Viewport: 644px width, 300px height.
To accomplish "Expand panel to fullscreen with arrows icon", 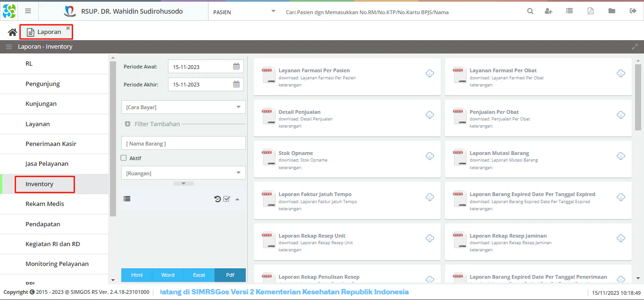I will tap(635, 47).
